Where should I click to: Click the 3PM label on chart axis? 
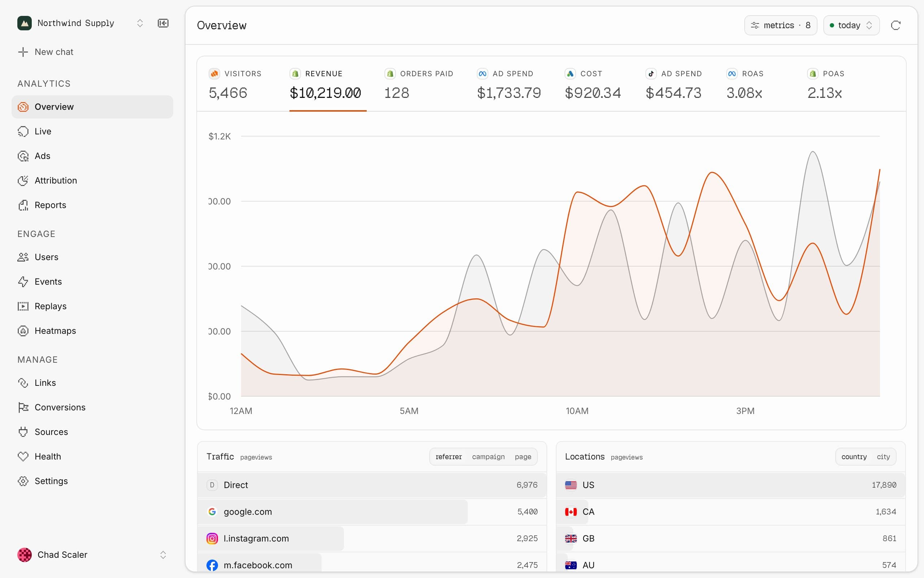(745, 411)
